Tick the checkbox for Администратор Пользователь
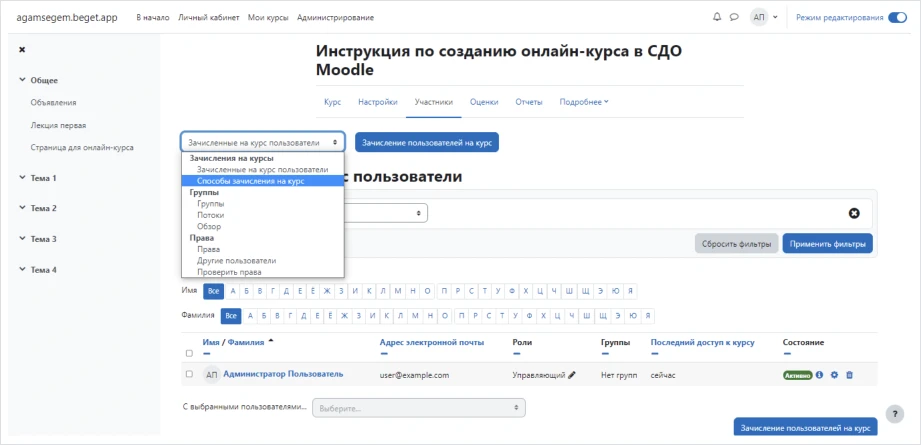The width and height of the screenshot is (921, 445). tap(189, 374)
